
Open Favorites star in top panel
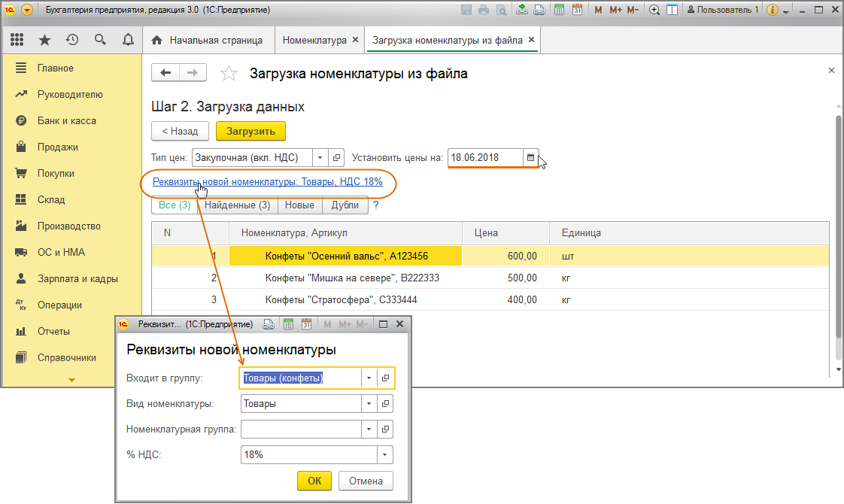click(x=44, y=40)
